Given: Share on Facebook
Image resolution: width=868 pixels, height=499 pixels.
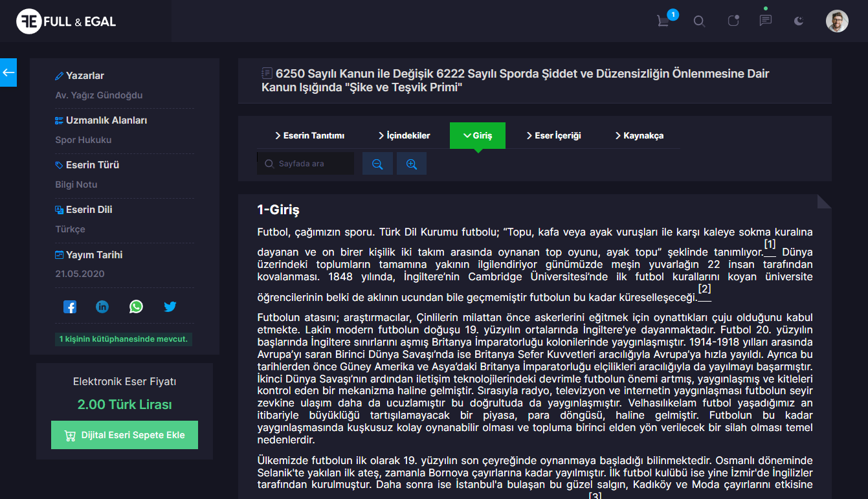Looking at the screenshot, I should pyautogui.click(x=70, y=307).
